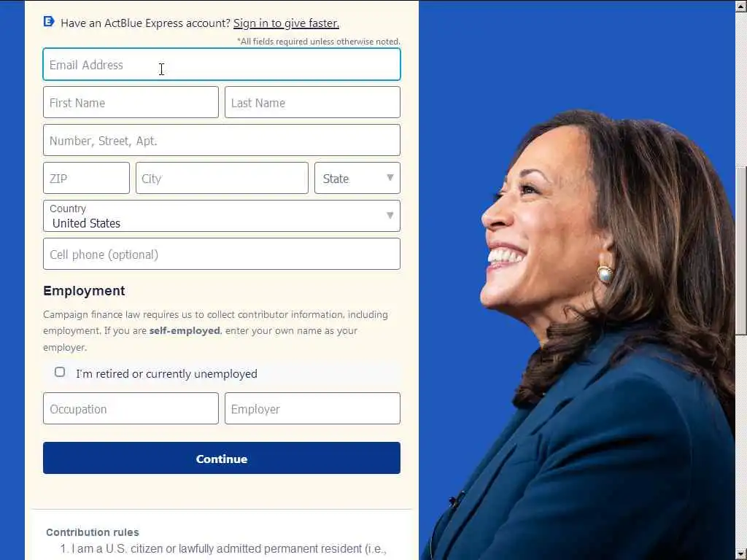Select the Employer input box
Image resolution: width=747 pixels, height=560 pixels.
(x=312, y=408)
